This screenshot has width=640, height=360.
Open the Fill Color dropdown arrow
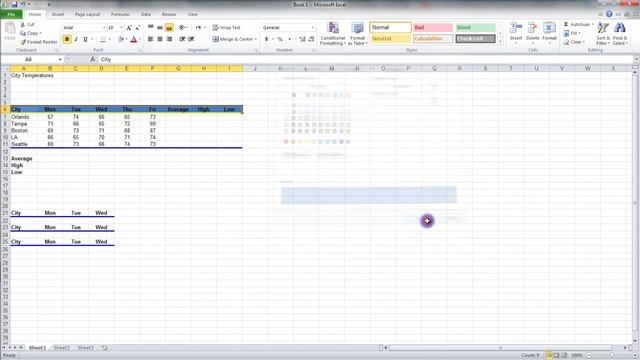point(127,39)
